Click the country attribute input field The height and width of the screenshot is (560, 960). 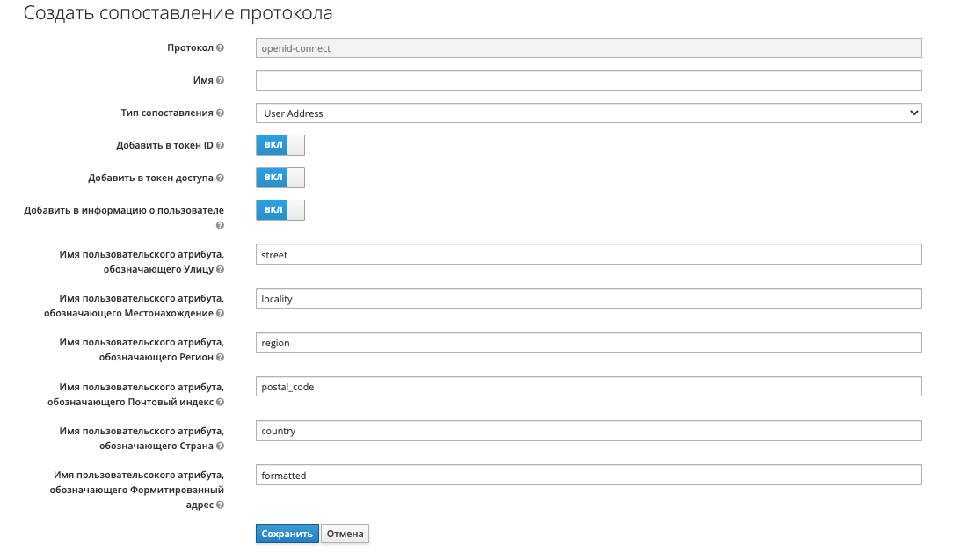coord(588,431)
